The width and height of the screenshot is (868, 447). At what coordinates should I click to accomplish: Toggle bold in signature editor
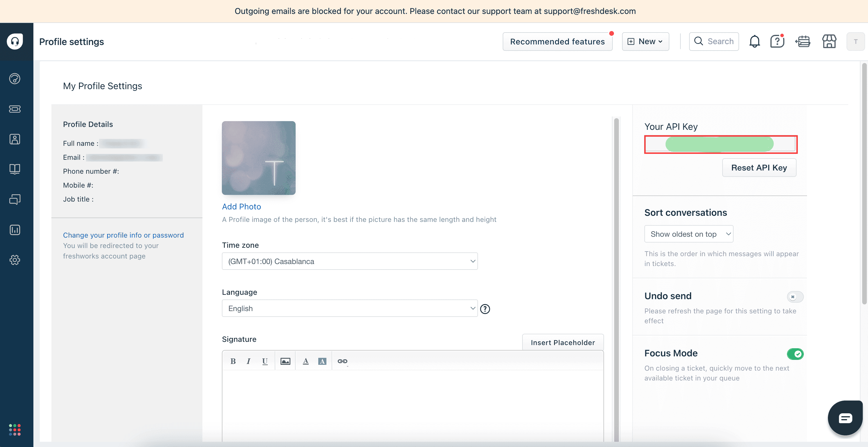click(x=233, y=361)
